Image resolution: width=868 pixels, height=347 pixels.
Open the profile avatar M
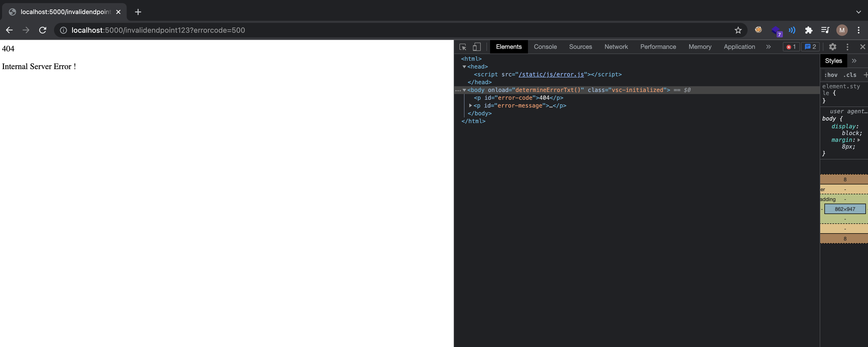842,30
